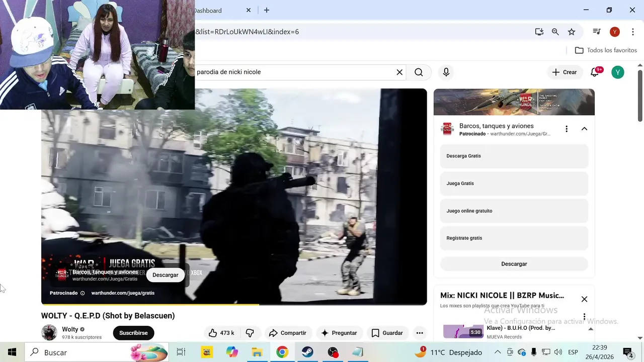The image size is (644, 362).
Task: Open Task View on the taskbar
Action: point(181,352)
